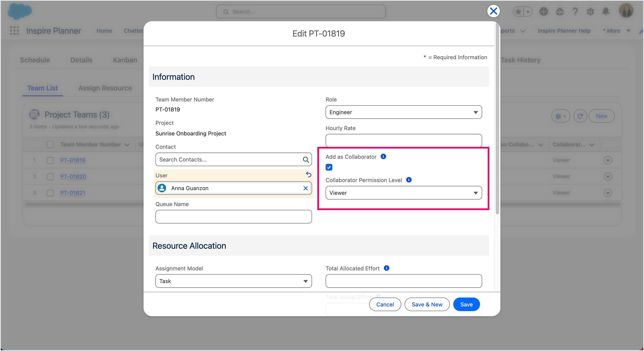Click the global actions plus icon
The height and width of the screenshot is (351, 644).
coord(544,11)
